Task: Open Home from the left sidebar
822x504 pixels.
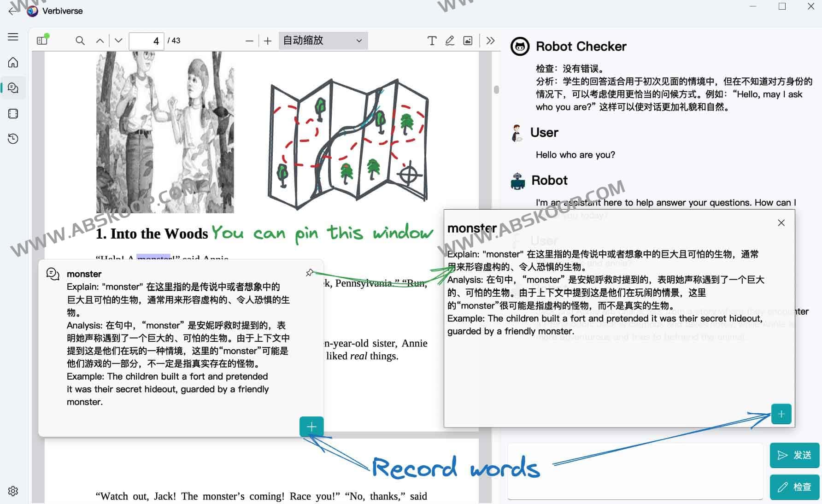Action: 13,62
